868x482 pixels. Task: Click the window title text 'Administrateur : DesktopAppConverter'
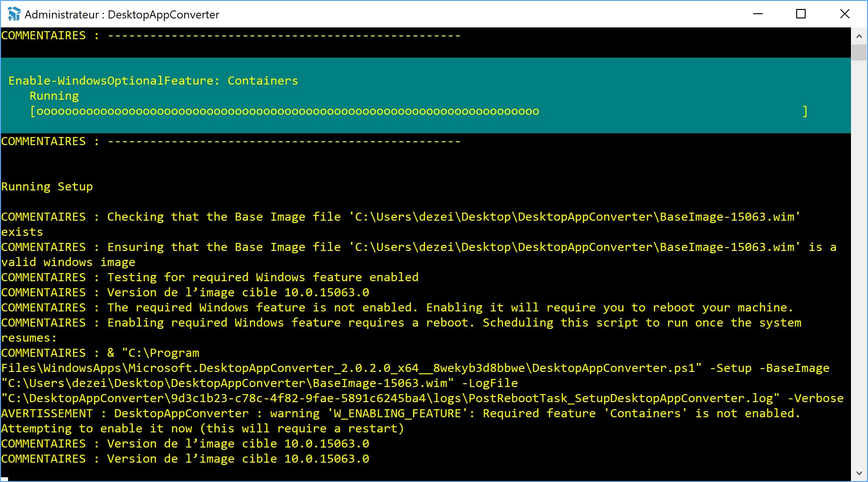(x=122, y=15)
